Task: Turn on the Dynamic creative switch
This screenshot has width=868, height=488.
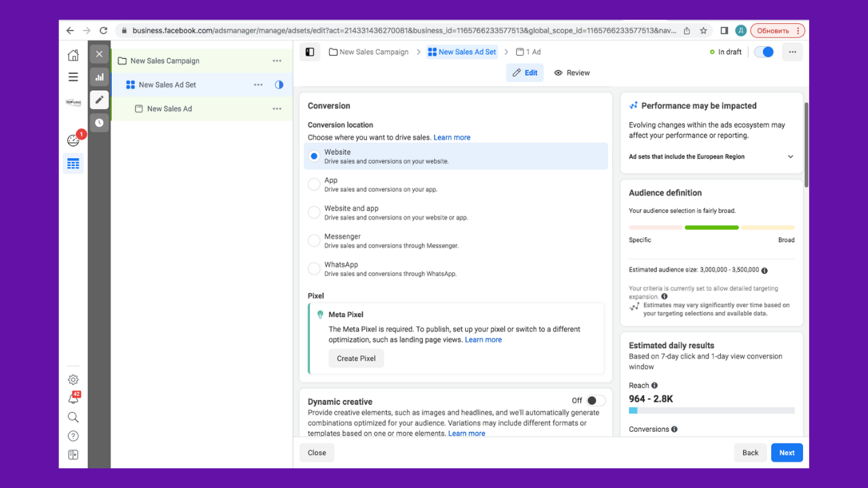Action: [596, 401]
